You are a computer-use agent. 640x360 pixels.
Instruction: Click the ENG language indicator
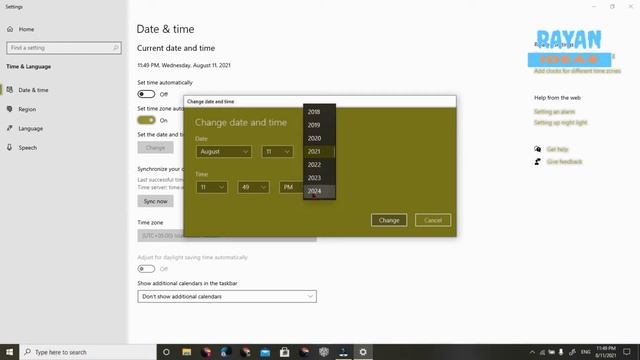click(x=586, y=352)
